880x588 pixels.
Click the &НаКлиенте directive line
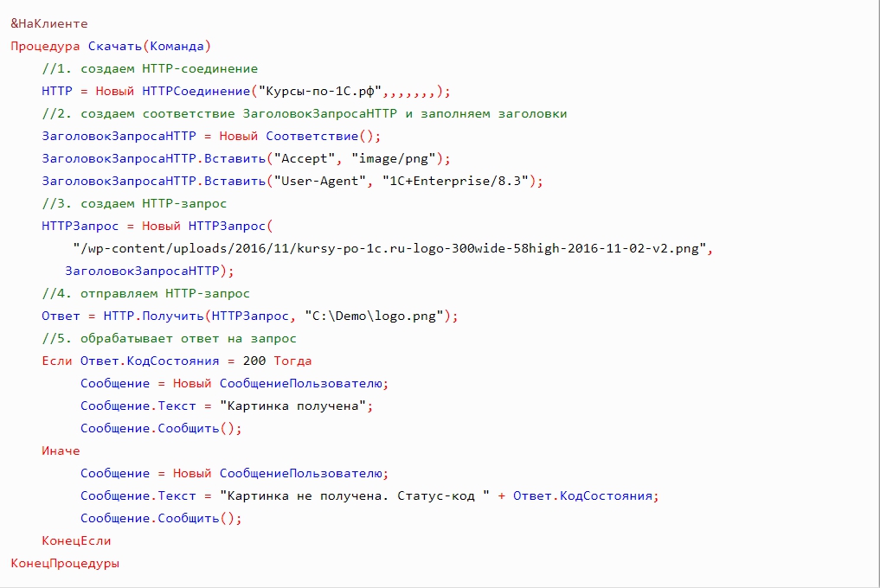tap(49, 23)
